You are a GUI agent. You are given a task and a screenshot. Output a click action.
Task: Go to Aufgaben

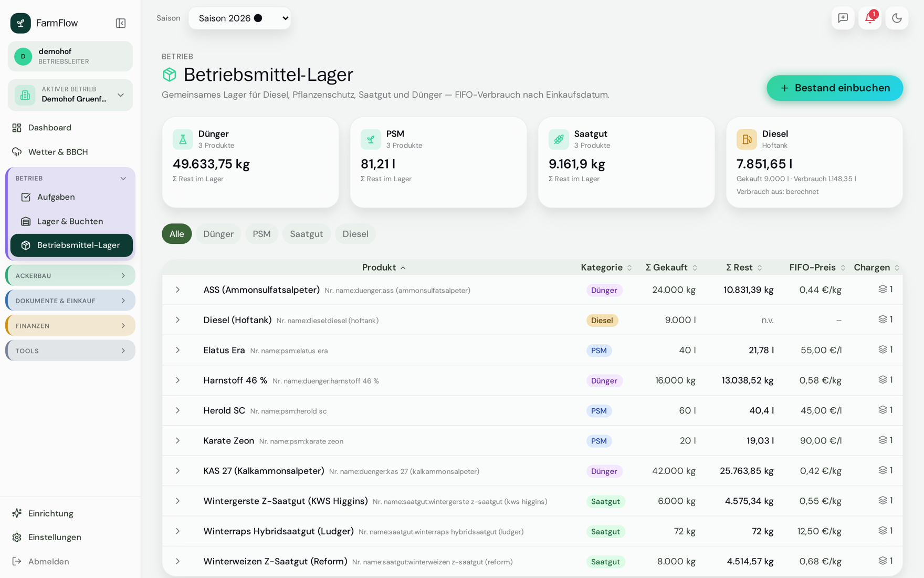[71, 197]
